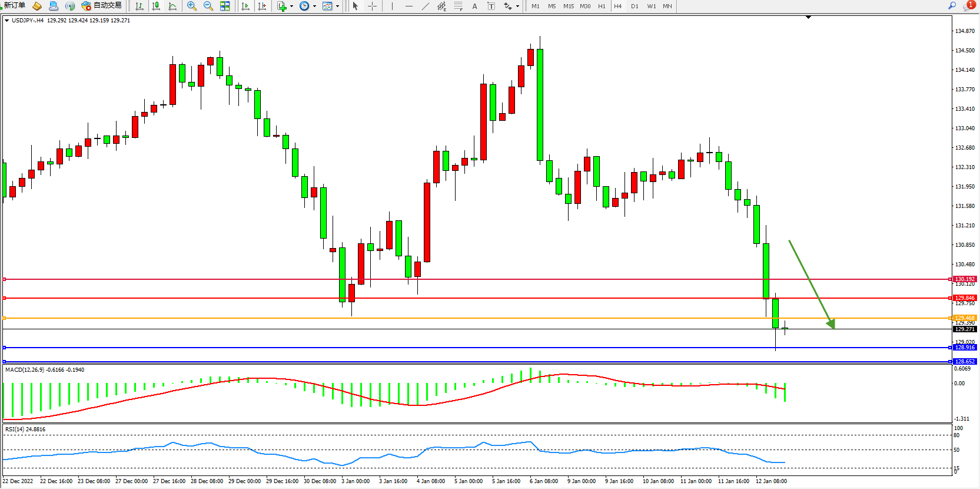Click the zoom in magnifier icon
The image size is (980, 489).
[x=191, y=6]
